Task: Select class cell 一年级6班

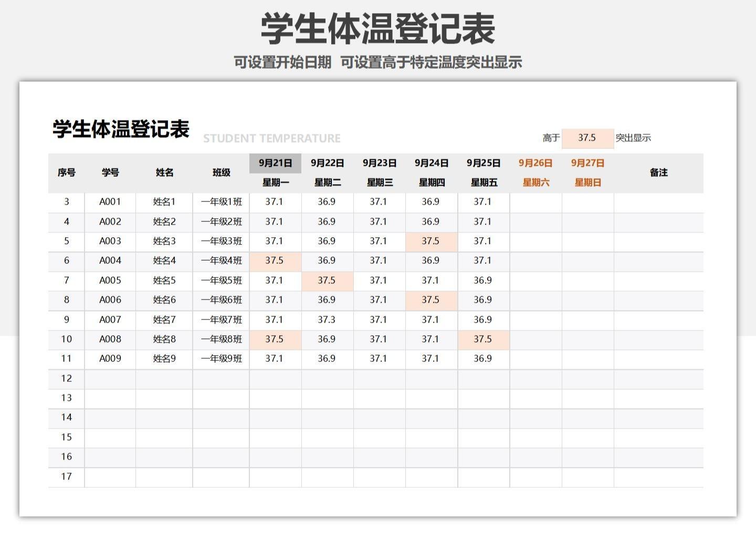Action: click(221, 300)
